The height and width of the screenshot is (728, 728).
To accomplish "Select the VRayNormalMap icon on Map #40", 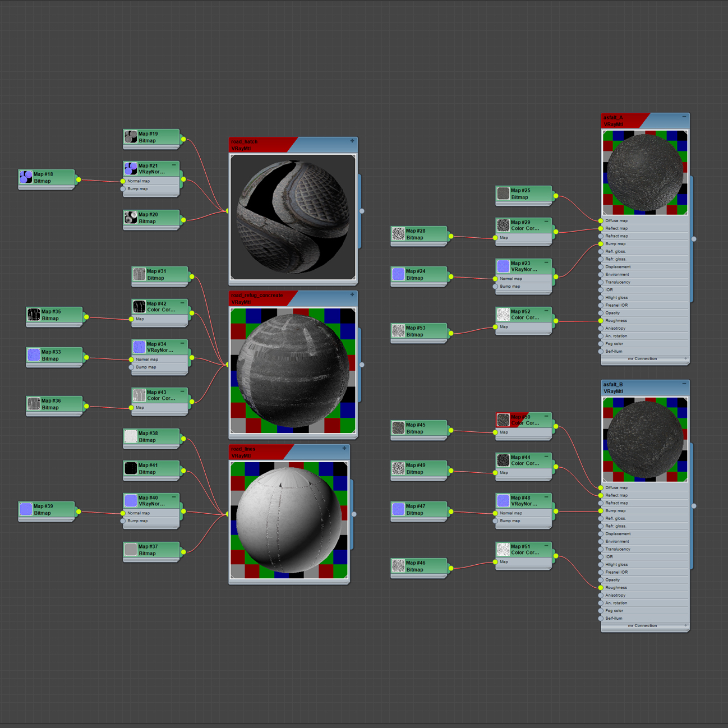I will click(x=131, y=499).
